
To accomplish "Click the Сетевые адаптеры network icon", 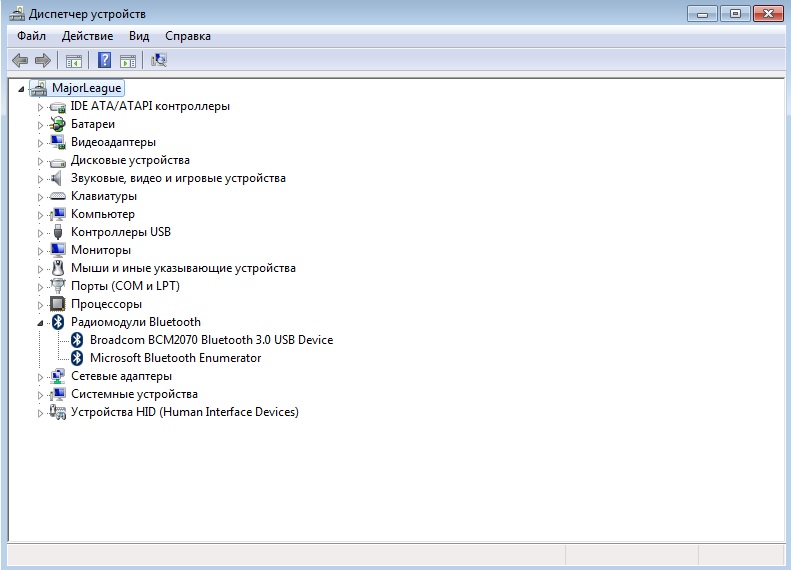I will tap(58, 376).
